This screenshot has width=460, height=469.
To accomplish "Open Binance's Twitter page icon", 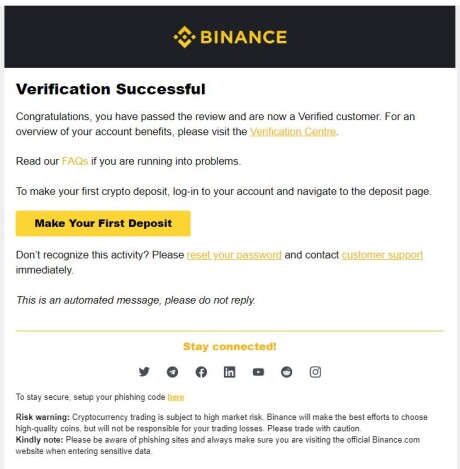I will tap(144, 372).
